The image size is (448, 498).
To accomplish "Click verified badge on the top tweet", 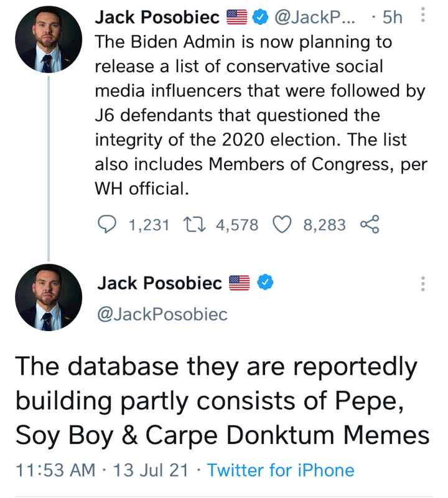I will point(260,17).
